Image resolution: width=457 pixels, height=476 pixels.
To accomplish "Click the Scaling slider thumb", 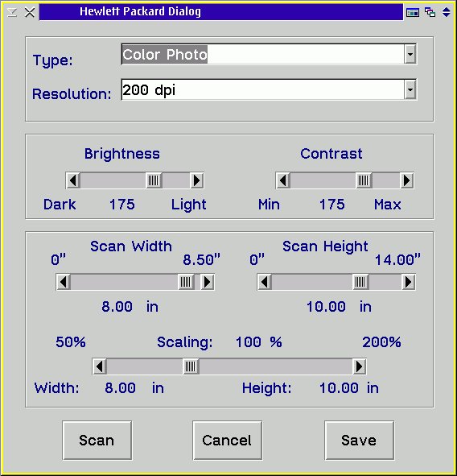I will tap(191, 366).
